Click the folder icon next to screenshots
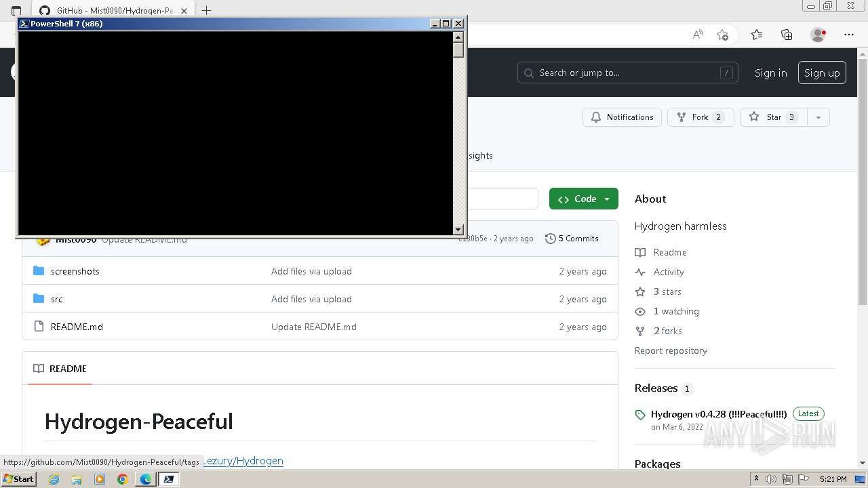This screenshot has height=488, width=868. click(x=39, y=271)
